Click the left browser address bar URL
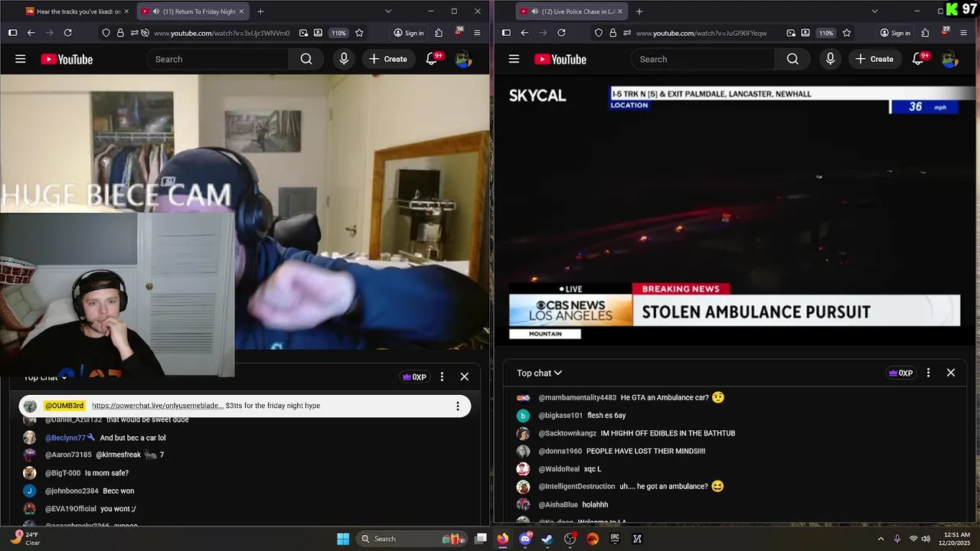Image resolution: width=980 pixels, height=551 pixels. (221, 33)
